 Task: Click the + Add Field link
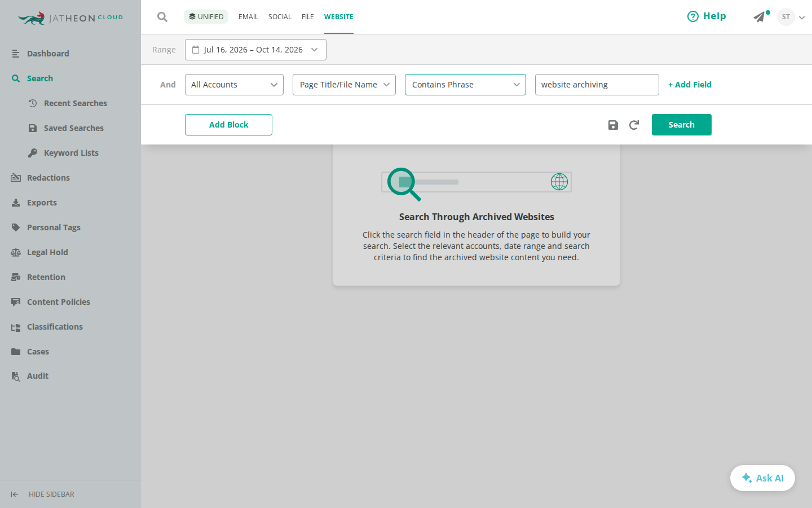pos(690,85)
